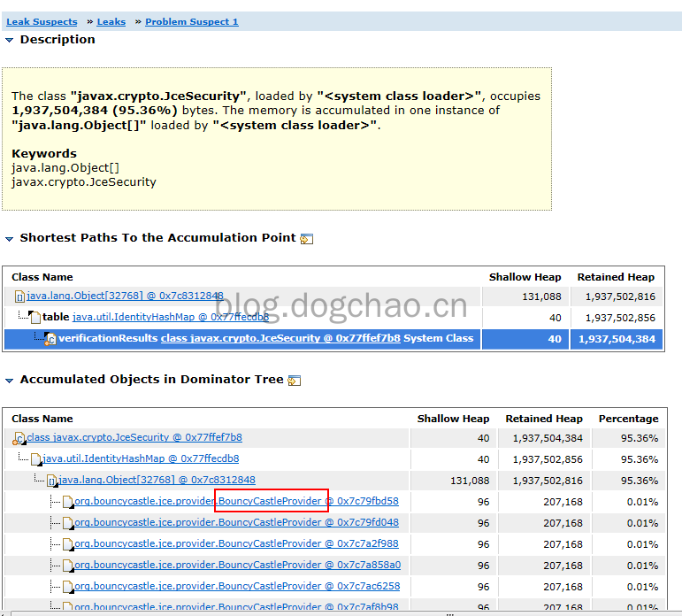Click the Description section heading

click(57, 40)
